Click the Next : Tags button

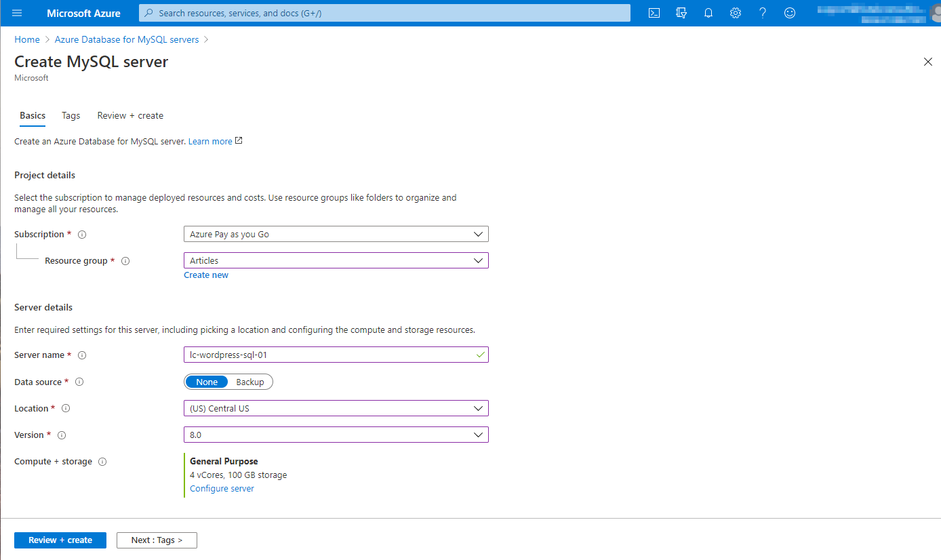pyautogui.click(x=157, y=540)
